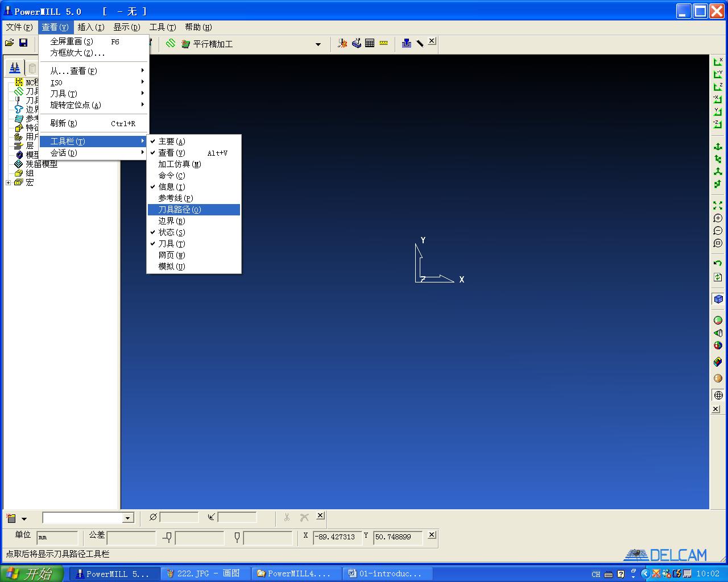Image resolution: width=728 pixels, height=582 pixels.
Task: Open project folder icon in toolbar
Action: tap(10, 43)
